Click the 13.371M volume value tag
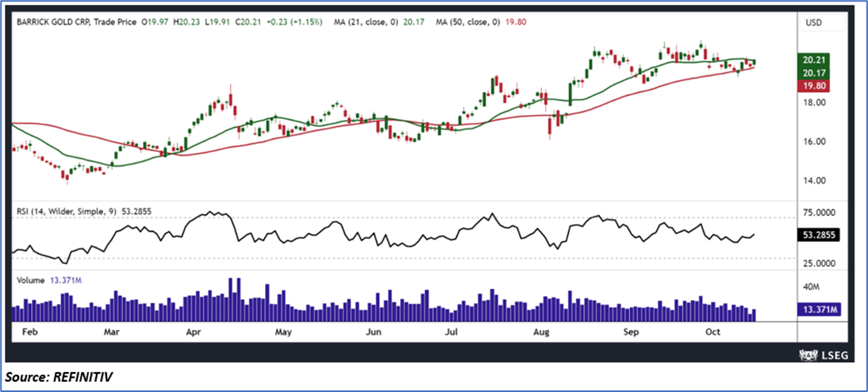 [819, 309]
